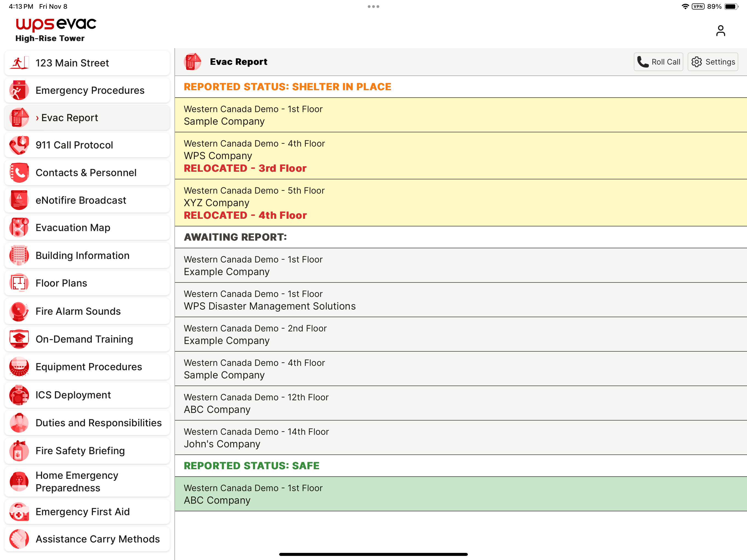
Task: Select ICS Deployment
Action: point(87,395)
